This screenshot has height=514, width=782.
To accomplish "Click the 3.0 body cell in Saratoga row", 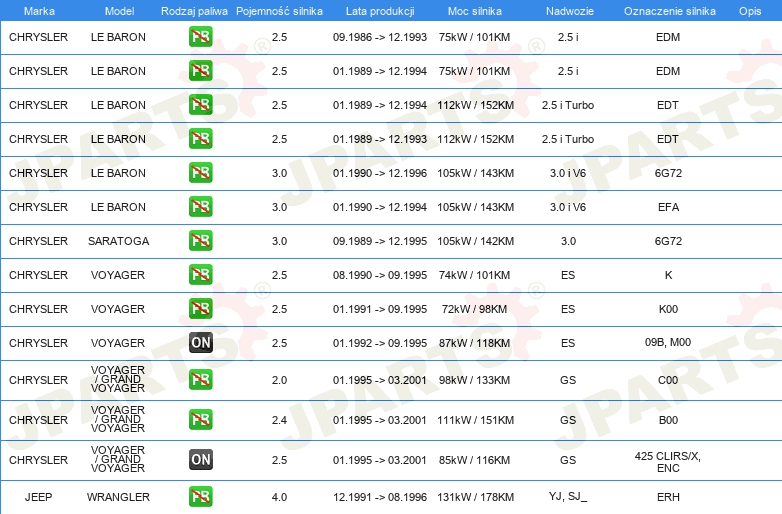I will tap(568, 241).
